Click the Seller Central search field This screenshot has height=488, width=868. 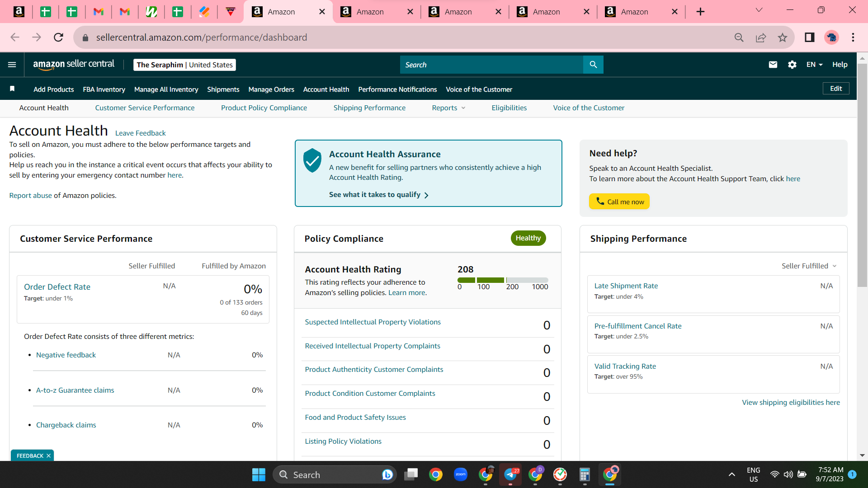tap(491, 65)
